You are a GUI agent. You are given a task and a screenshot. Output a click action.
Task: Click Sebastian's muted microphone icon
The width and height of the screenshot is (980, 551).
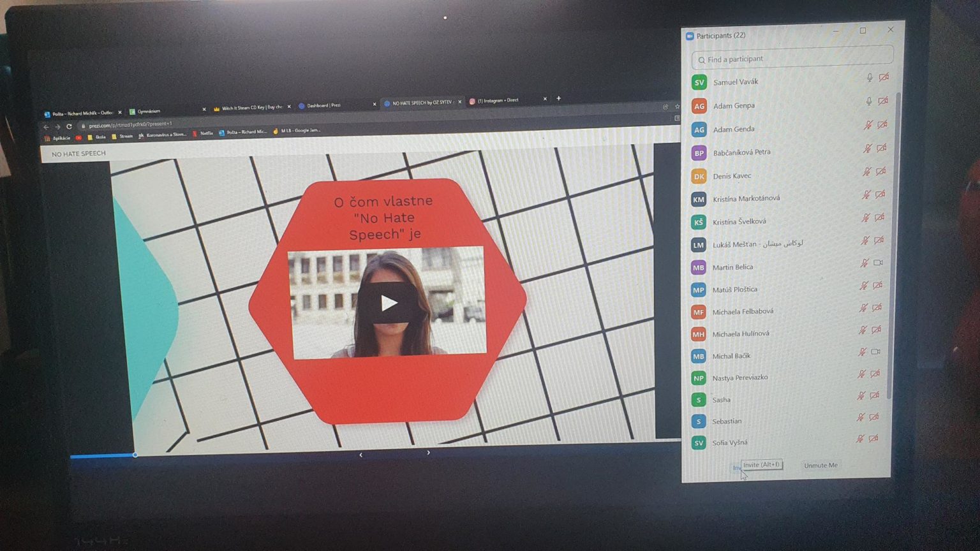pos(860,418)
